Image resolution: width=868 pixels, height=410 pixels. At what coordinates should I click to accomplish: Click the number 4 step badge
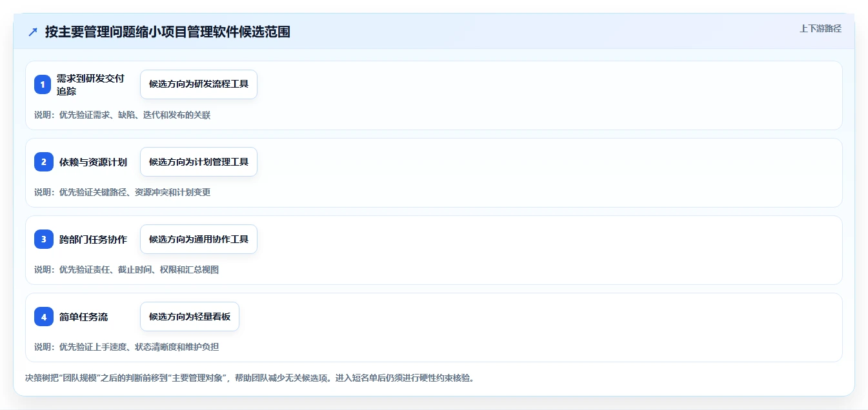[x=44, y=317]
